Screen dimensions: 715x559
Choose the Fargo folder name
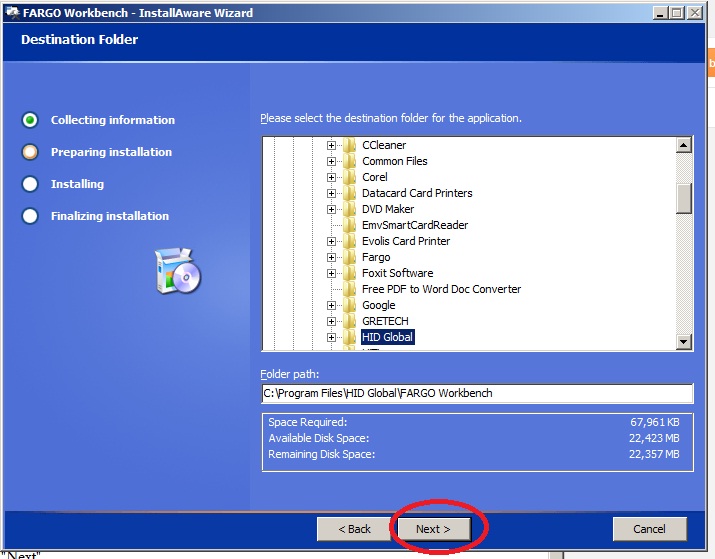click(376, 257)
